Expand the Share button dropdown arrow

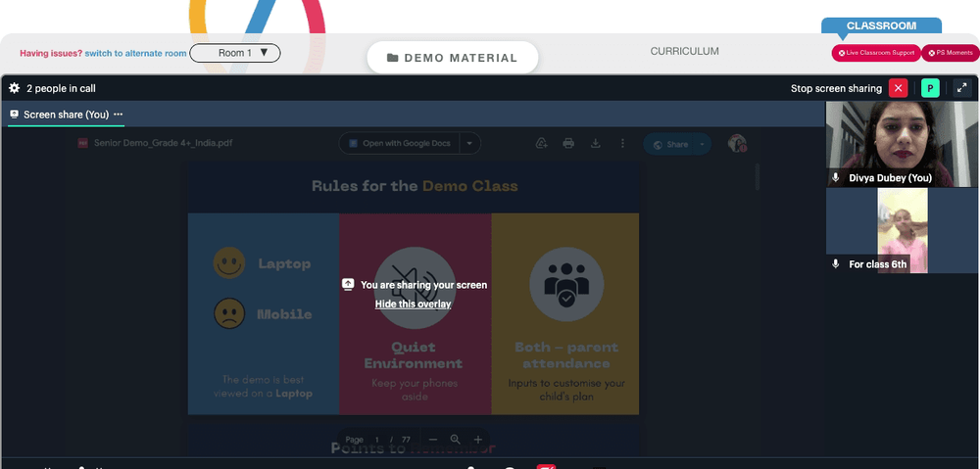702,144
